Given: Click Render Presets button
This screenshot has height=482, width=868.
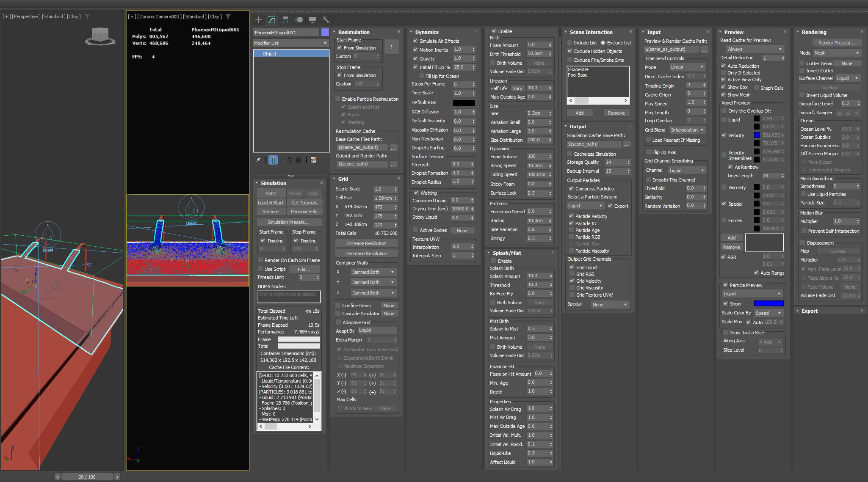Looking at the screenshot, I should (x=836, y=43).
